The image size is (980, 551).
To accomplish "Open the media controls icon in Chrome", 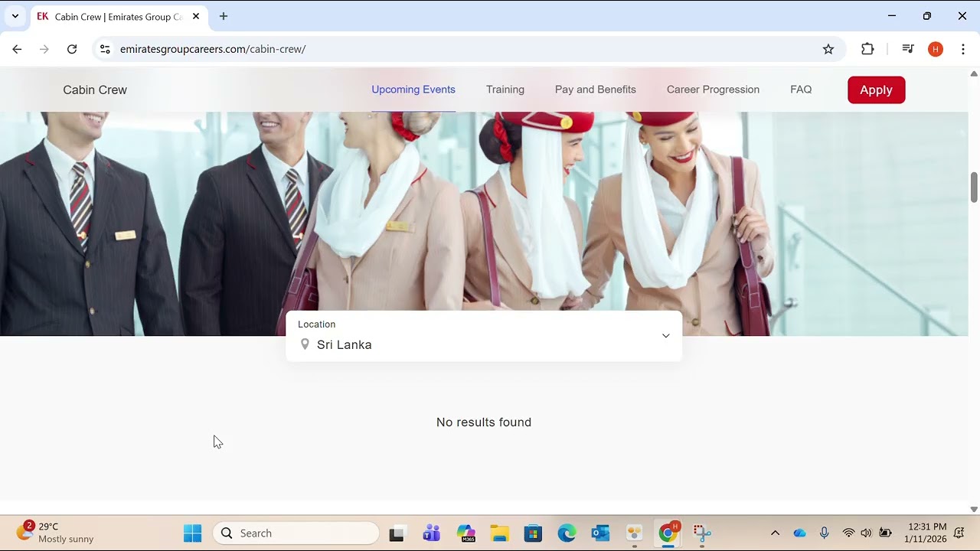I will click(x=908, y=49).
